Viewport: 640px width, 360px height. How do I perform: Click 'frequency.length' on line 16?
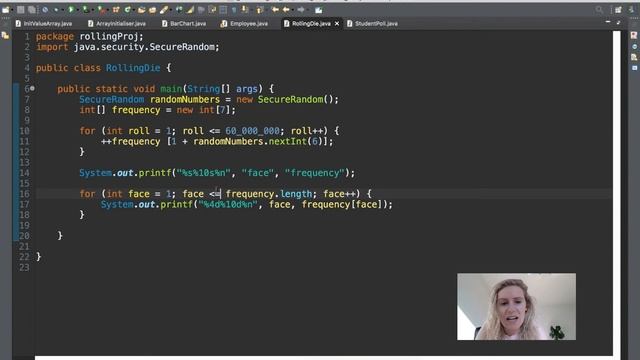pos(269,193)
